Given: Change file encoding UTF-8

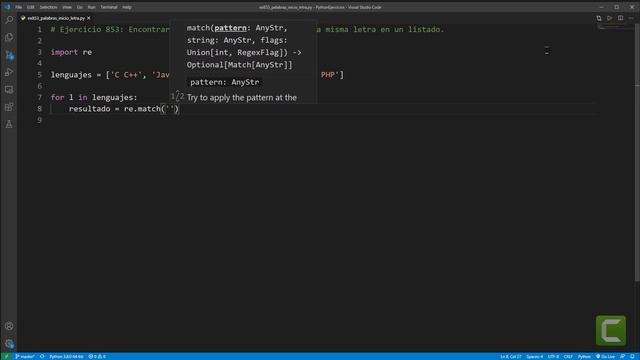Looking at the screenshot, I should 553,356.
